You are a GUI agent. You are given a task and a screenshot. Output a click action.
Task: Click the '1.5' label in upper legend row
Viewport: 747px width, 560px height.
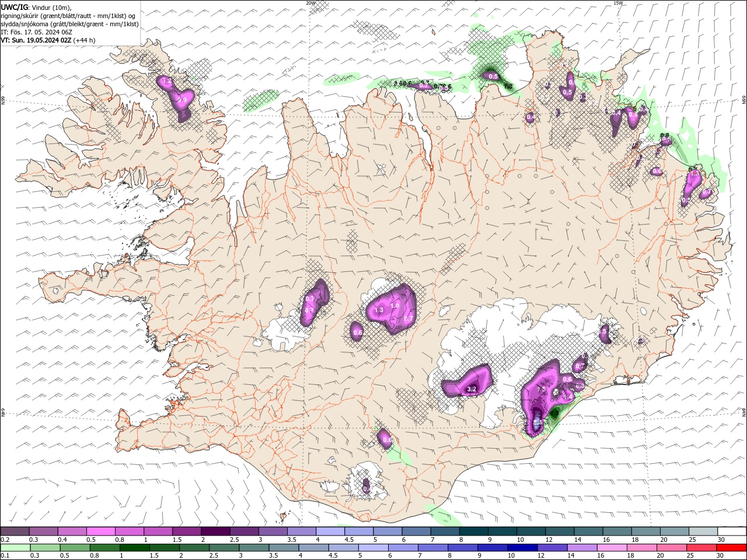[177, 540]
